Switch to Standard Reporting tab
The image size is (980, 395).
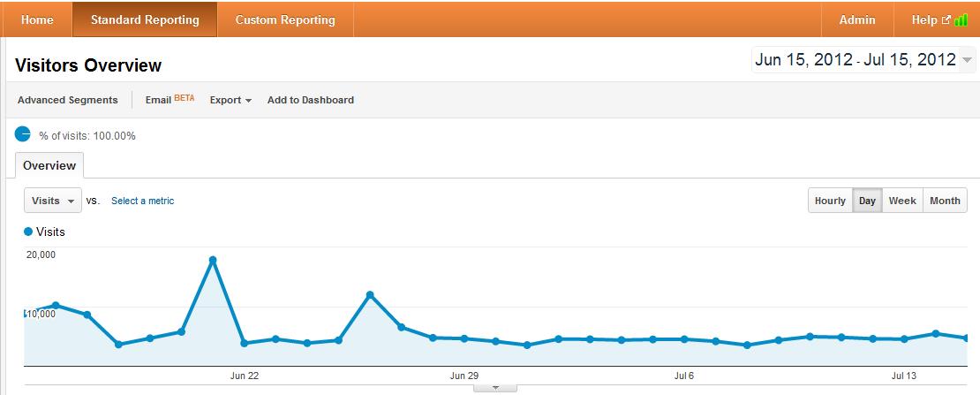[x=145, y=19]
